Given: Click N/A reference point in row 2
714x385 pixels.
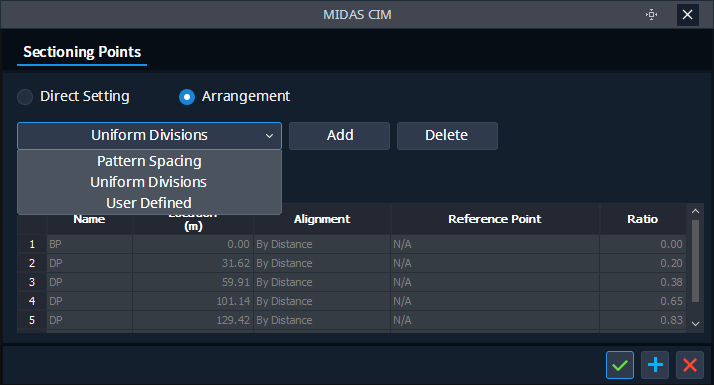Looking at the screenshot, I should pyautogui.click(x=495, y=263).
